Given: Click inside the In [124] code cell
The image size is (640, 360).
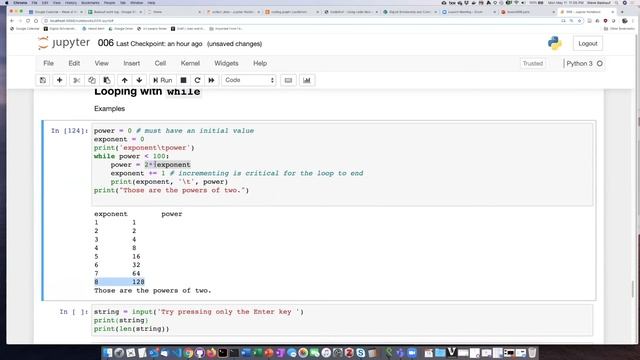Looking at the screenshot, I should 342,164.
